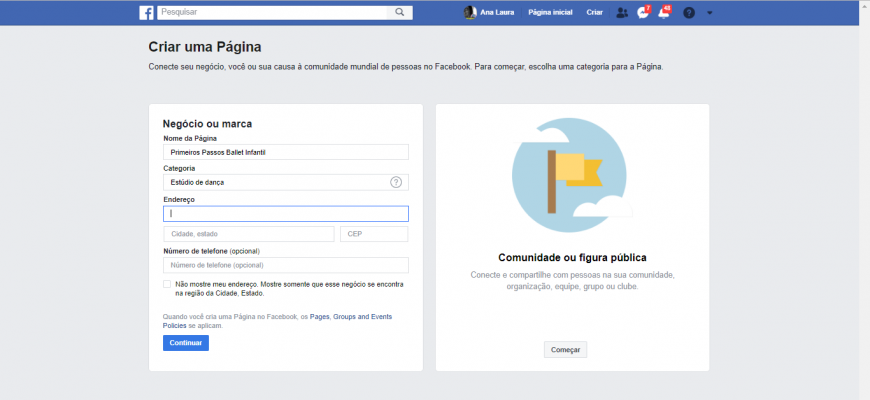Screen dimensions: 870x400
Task: Open the friend requests icon
Action: pos(623,13)
